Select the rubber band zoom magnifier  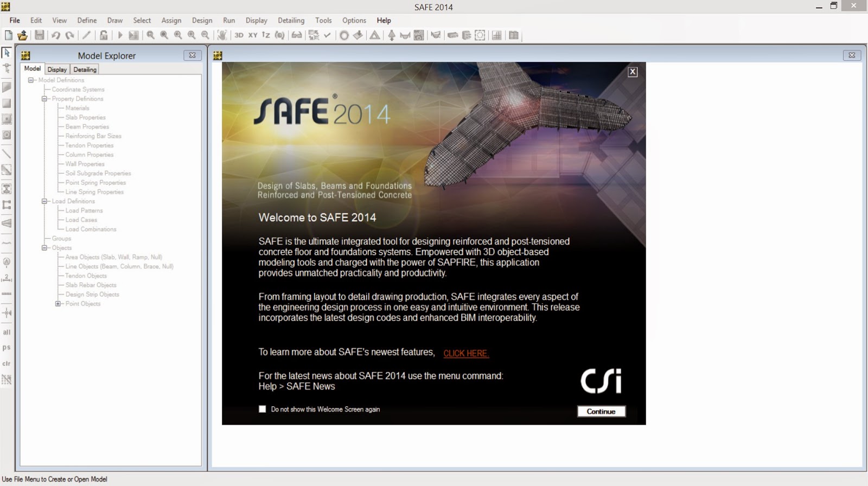click(x=151, y=35)
